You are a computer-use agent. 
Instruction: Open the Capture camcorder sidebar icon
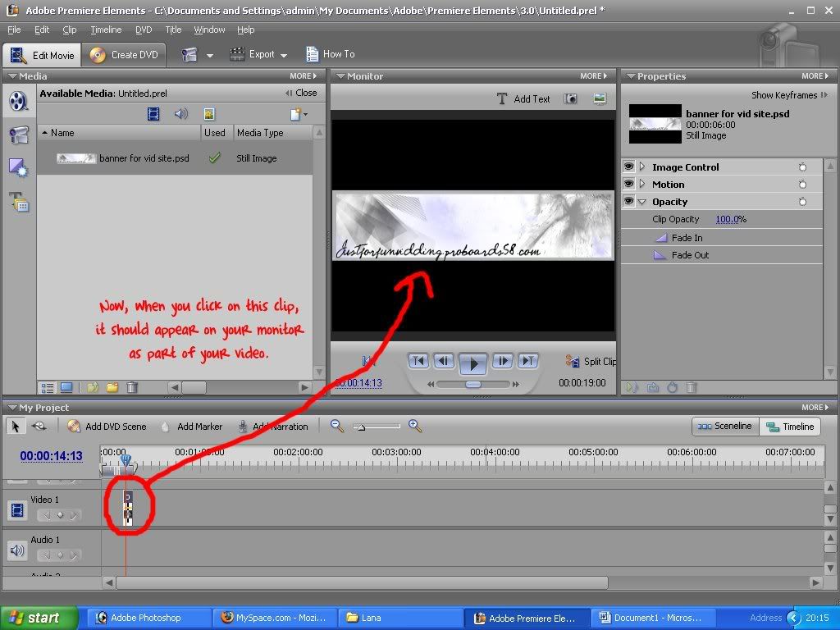[x=19, y=135]
